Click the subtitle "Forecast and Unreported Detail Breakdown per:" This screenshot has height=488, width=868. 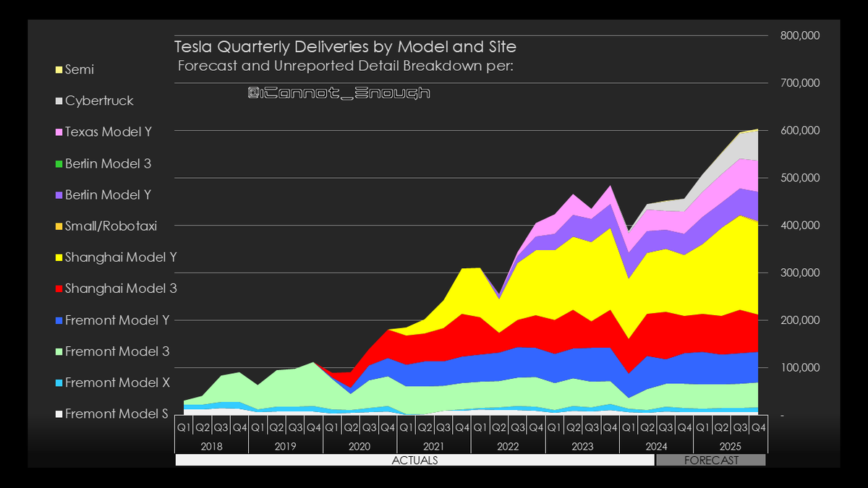coord(346,67)
